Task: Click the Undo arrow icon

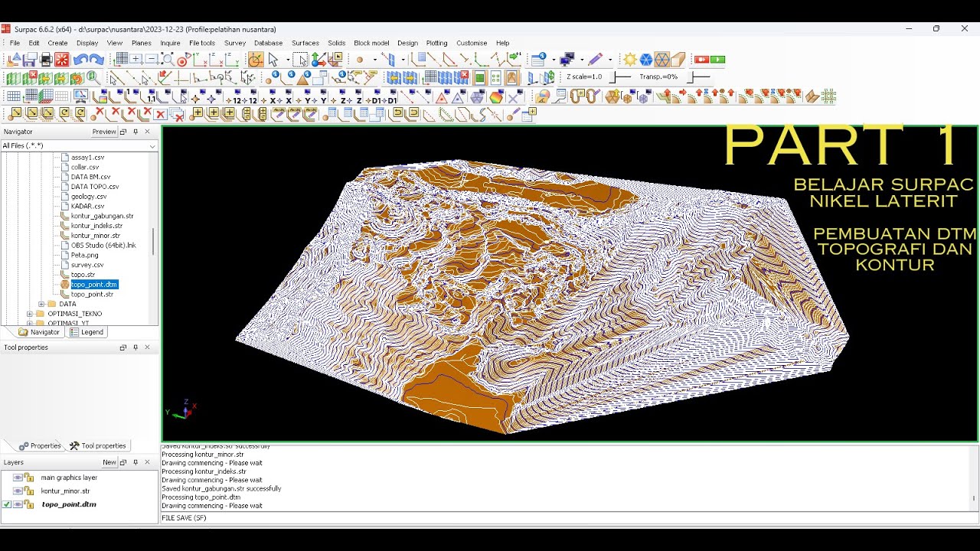Action: 80,59
